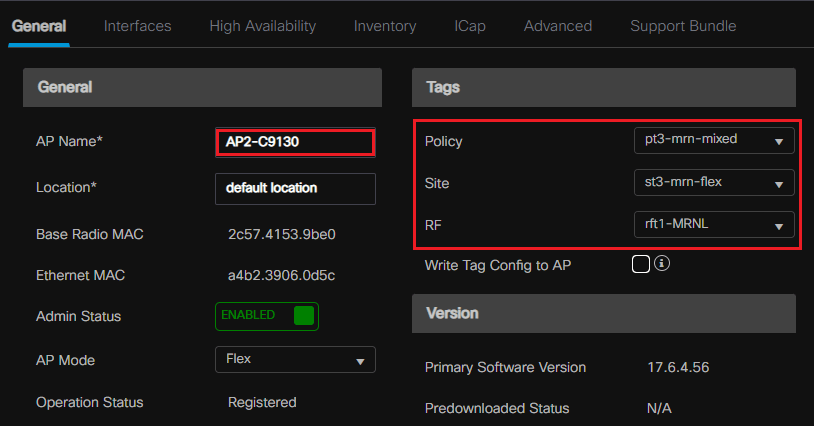Switch to the Interfaces tab

pyautogui.click(x=137, y=26)
